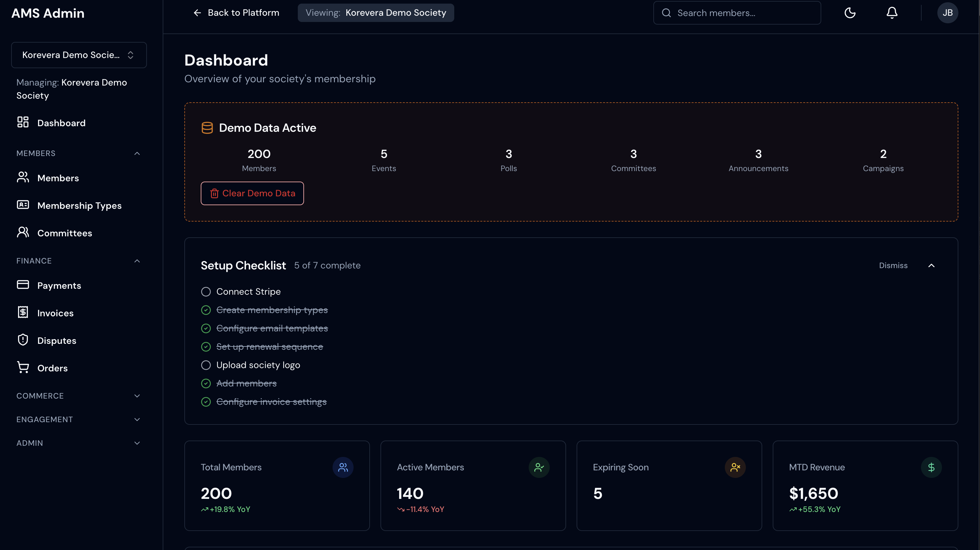The width and height of the screenshot is (980, 550).
Task: Toggle the Configure invoice settings checkmark
Action: (206, 402)
